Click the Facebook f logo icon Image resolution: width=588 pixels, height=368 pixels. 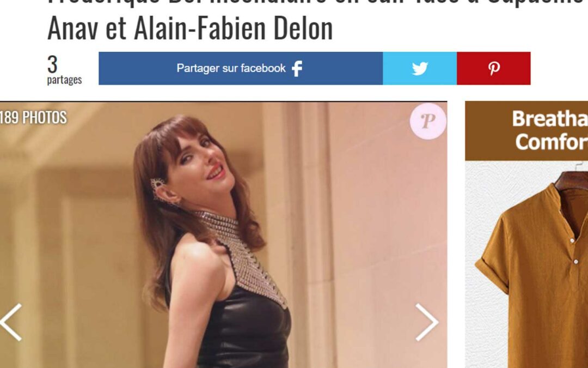tap(297, 69)
